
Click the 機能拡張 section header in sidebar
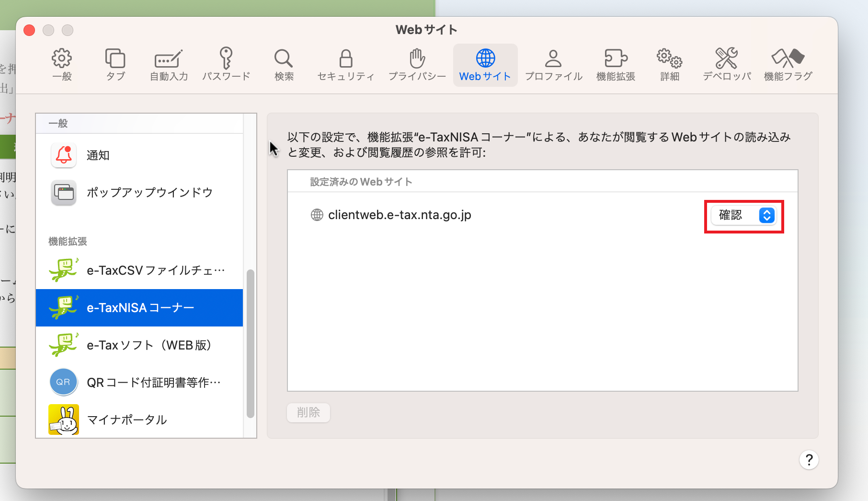point(68,241)
